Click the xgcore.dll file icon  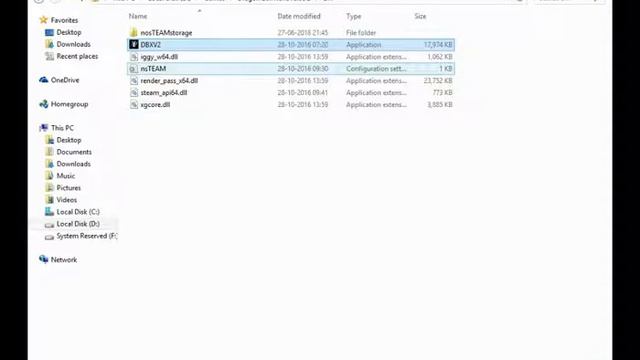point(133,104)
